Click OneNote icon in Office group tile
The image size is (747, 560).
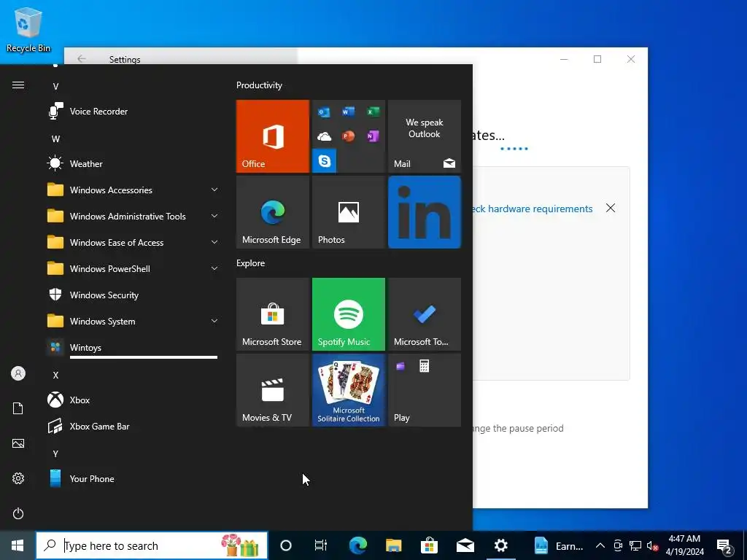373,136
